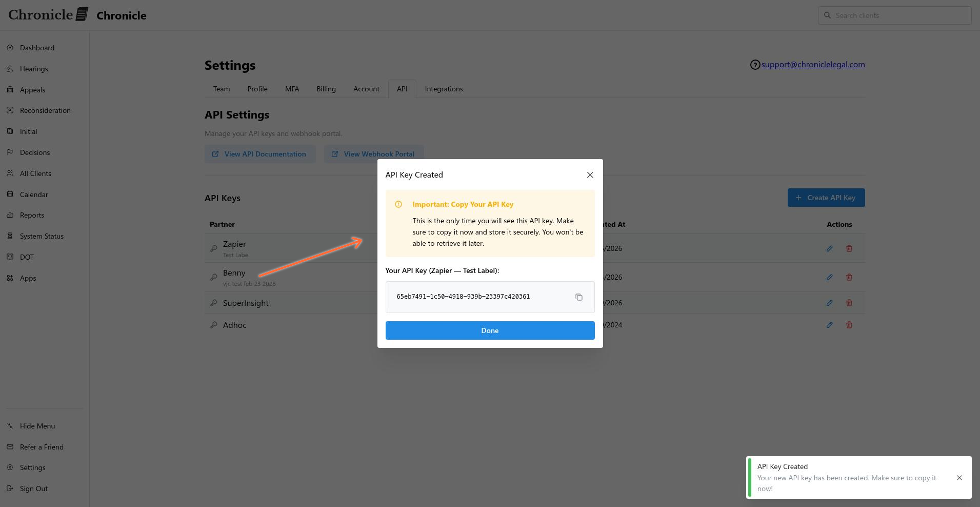Click the Actions column header
Viewport: 980px width, 507px height.
point(839,224)
